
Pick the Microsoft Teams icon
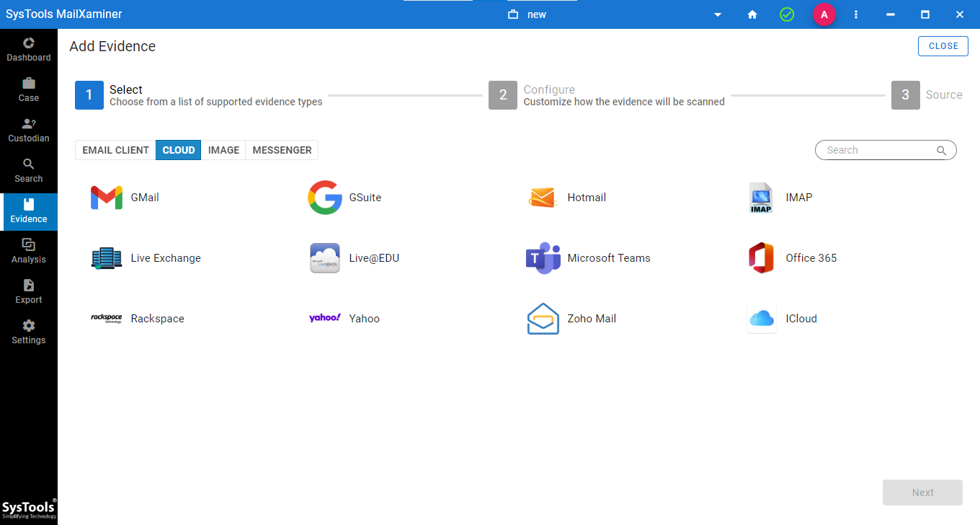[543, 258]
